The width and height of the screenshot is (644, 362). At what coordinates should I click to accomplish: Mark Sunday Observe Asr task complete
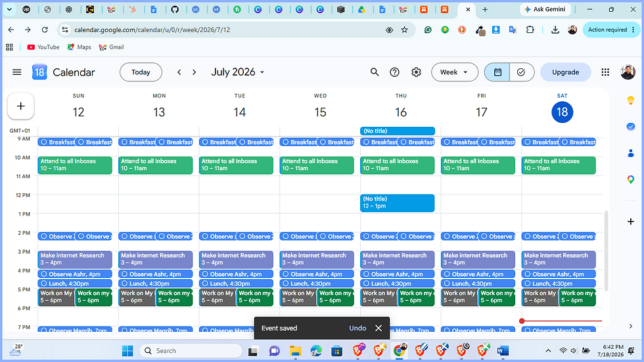pos(44,274)
